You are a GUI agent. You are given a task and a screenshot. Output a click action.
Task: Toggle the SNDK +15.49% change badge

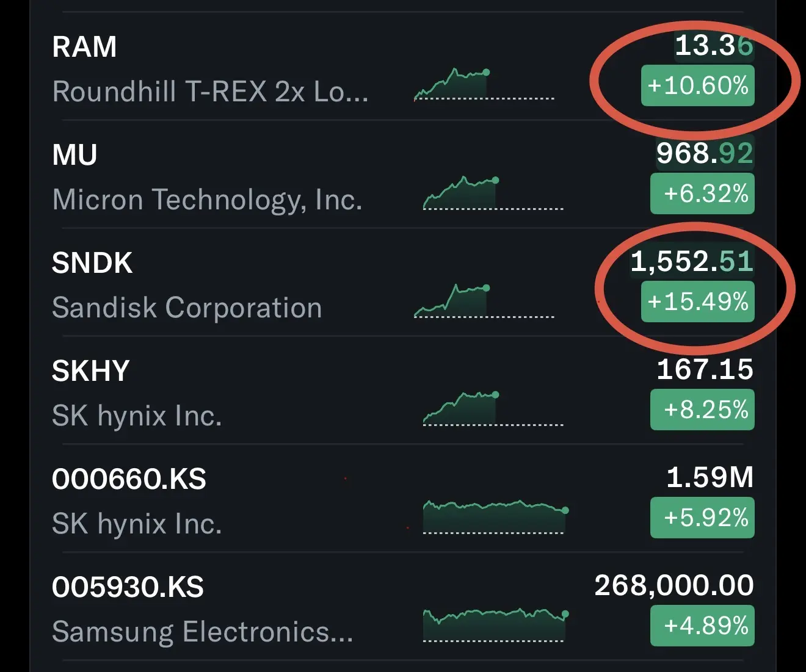(x=697, y=302)
